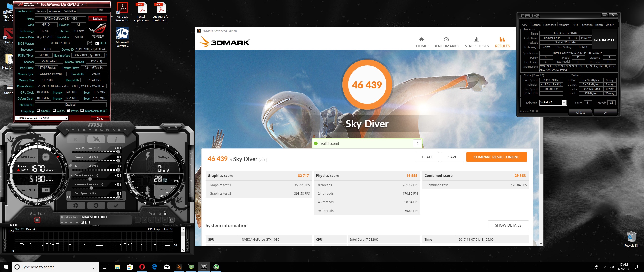Click GPU-Z BIOS export share icon
Viewport: 644px width, 272px height.
pos(90,43)
